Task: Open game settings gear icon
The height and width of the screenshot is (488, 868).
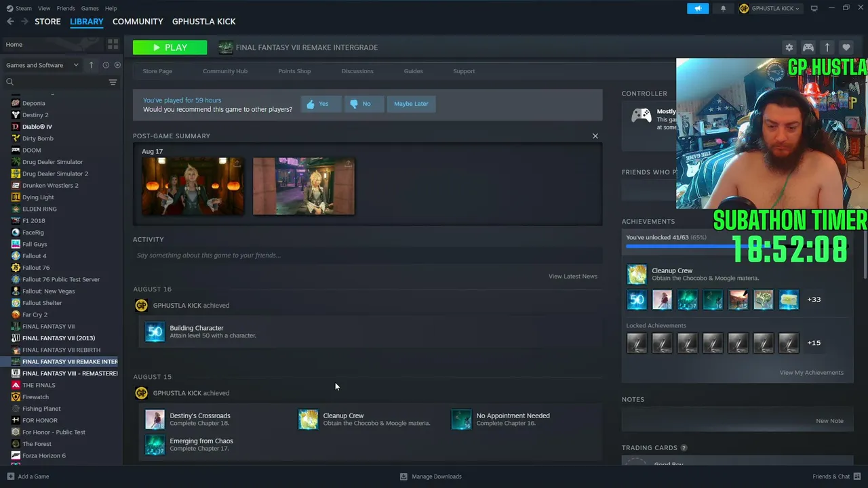Action: (789, 47)
